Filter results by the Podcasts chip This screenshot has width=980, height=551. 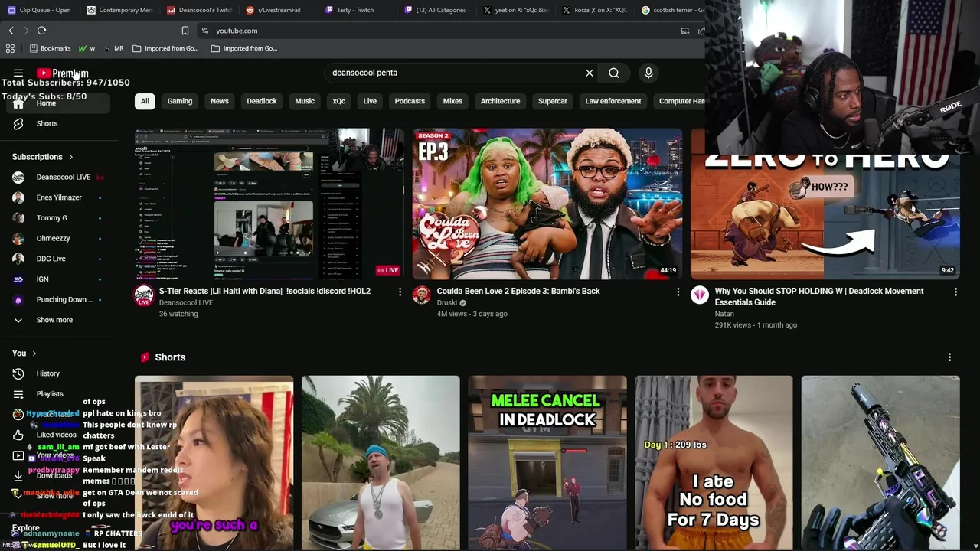coord(410,101)
